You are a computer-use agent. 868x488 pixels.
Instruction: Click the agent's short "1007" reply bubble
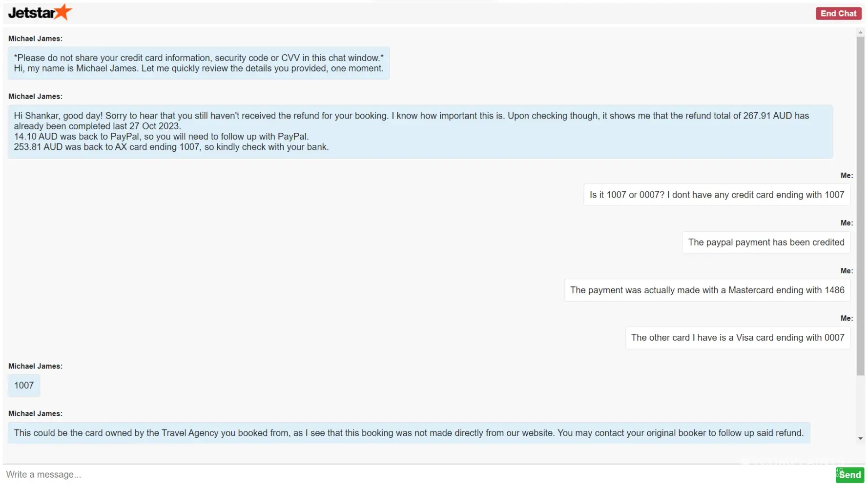coord(24,386)
